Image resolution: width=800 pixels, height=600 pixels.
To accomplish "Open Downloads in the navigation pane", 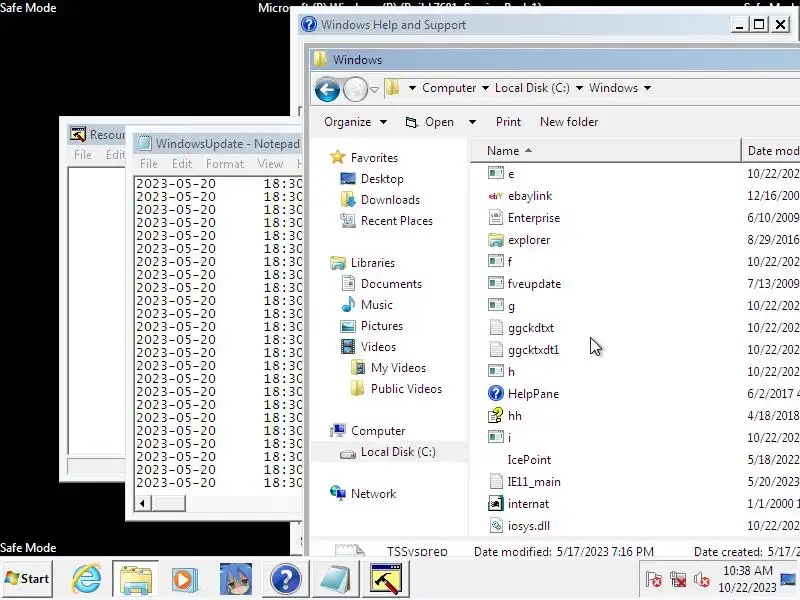I will coord(390,199).
